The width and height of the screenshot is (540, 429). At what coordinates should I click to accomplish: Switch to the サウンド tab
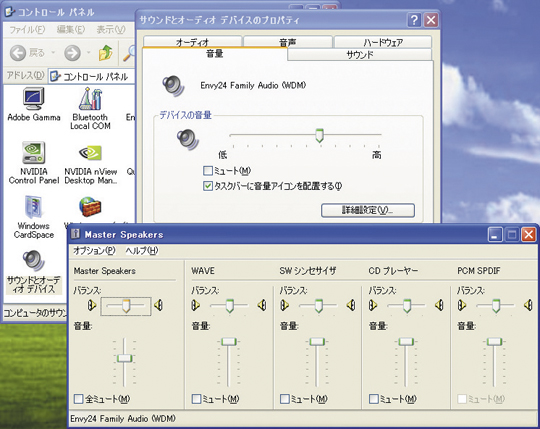click(360, 55)
